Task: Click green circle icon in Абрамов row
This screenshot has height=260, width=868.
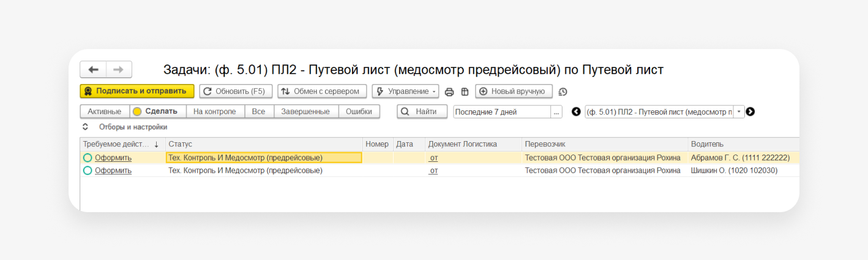Action: tap(88, 158)
